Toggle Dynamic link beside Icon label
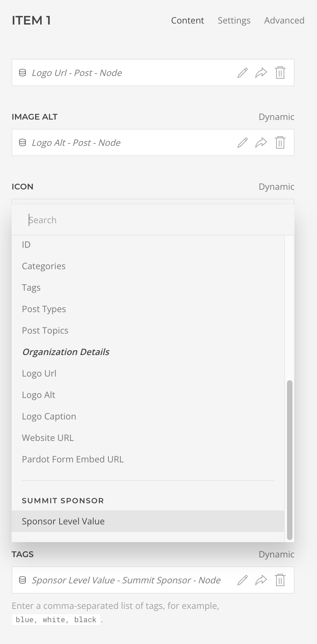Viewport: 317px width, 644px height. click(x=276, y=187)
